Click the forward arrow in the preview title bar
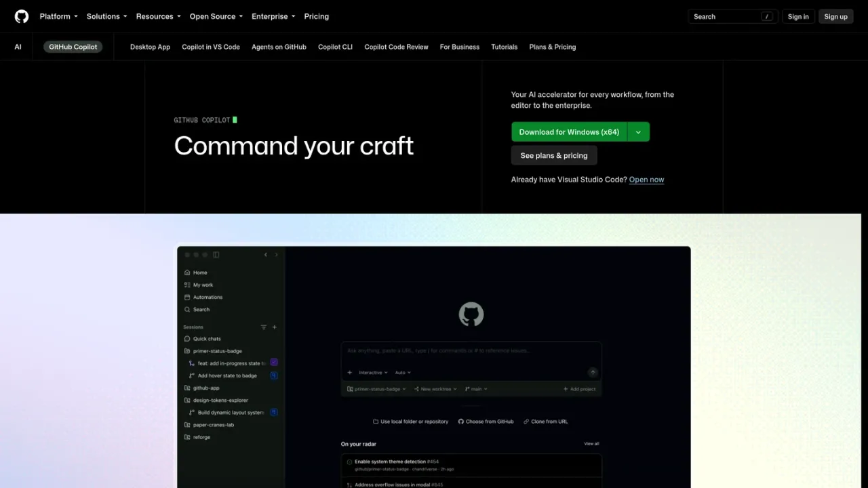The height and width of the screenshot is (488, 868). coord(276,255)
